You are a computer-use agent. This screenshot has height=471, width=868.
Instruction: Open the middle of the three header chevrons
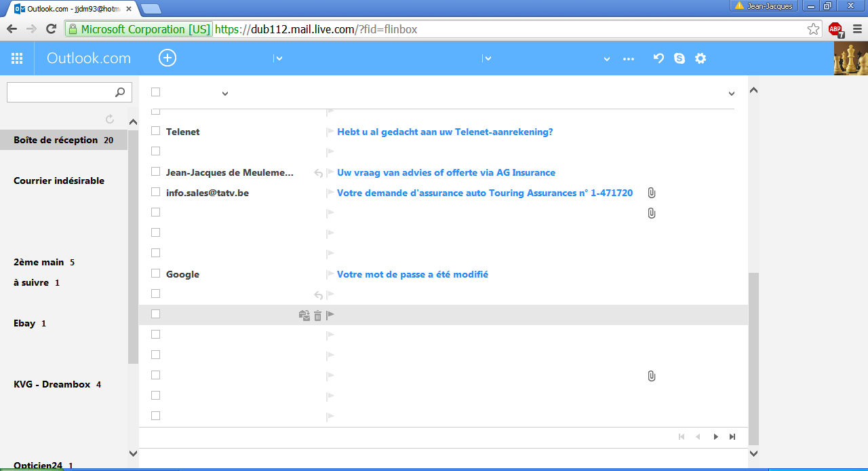488,59
